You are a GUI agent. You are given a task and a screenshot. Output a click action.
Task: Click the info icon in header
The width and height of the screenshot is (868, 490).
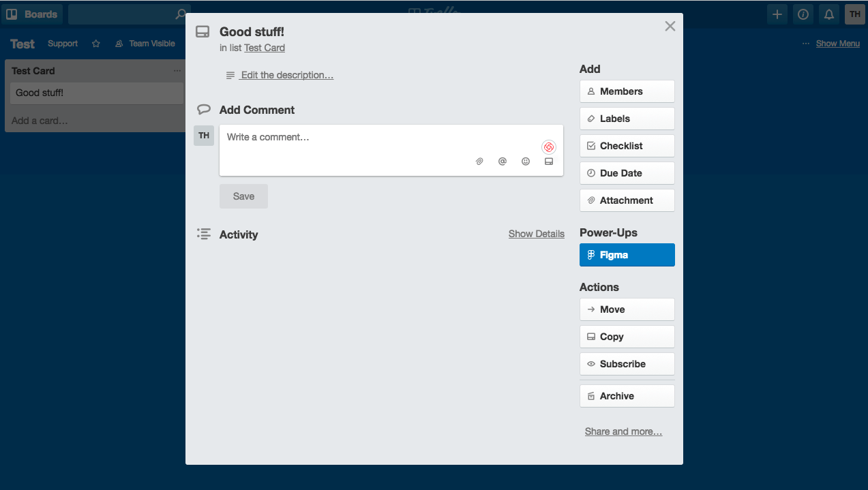point(803,14)
